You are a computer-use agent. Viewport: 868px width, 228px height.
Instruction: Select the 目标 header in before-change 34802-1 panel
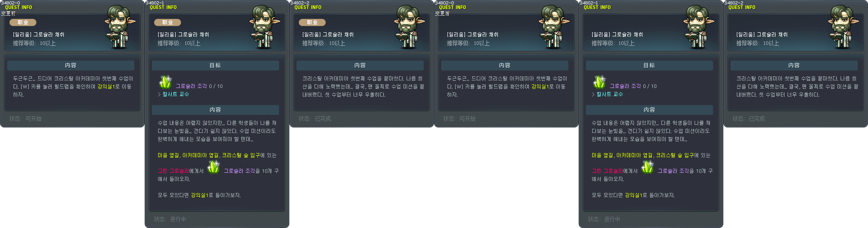pos(215,66)
